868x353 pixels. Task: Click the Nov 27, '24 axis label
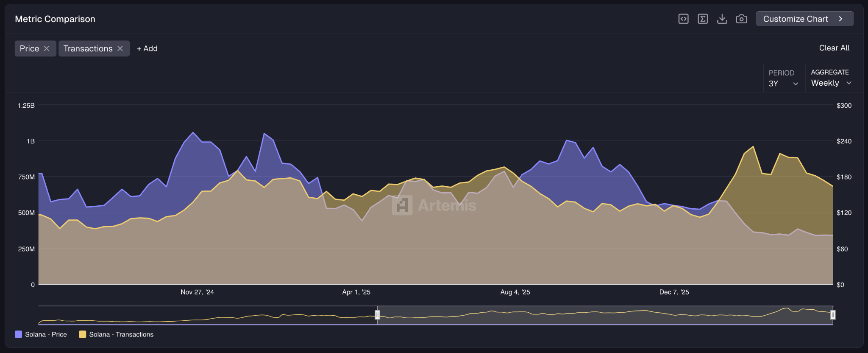[x=197, y=292]
